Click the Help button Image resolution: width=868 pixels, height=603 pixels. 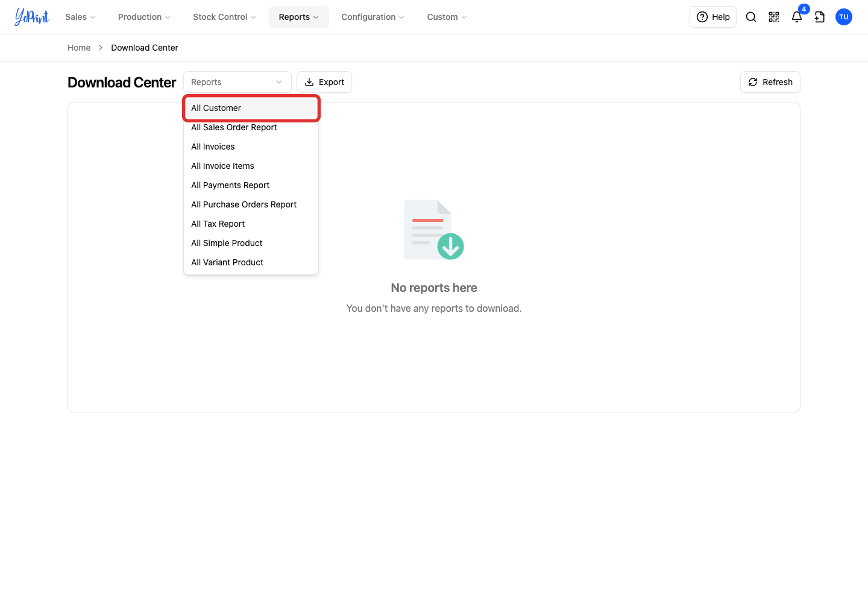pos(713,17)
